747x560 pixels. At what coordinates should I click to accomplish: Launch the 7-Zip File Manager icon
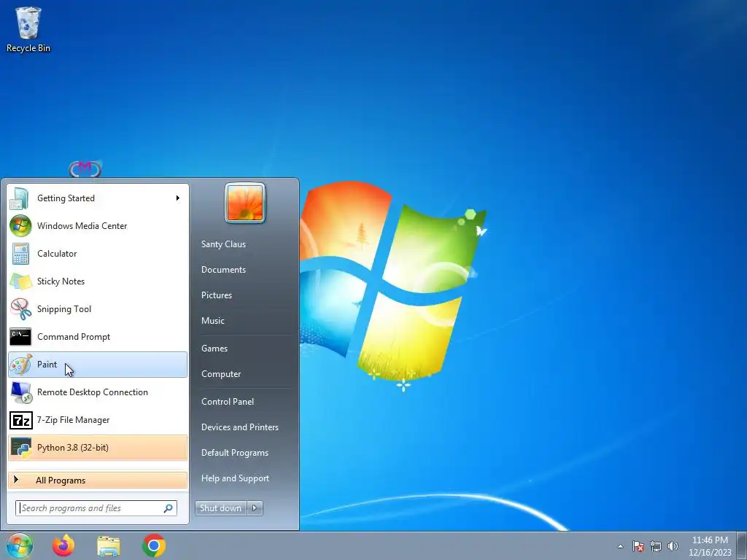pos(21,420)
